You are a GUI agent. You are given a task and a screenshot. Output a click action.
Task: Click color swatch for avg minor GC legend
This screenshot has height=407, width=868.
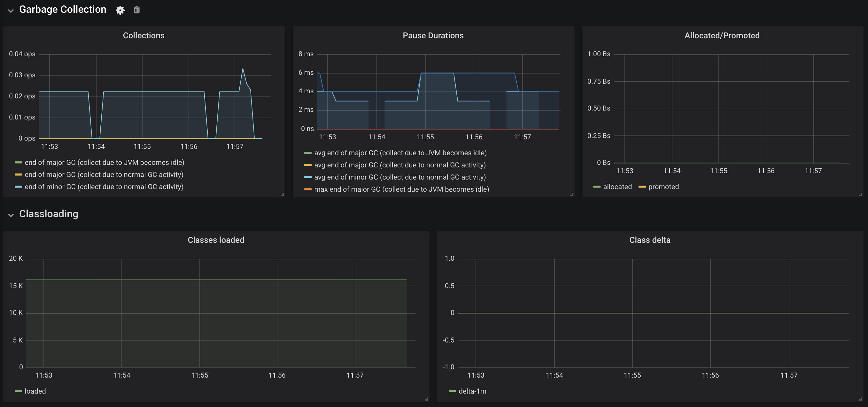coord(308,177)
